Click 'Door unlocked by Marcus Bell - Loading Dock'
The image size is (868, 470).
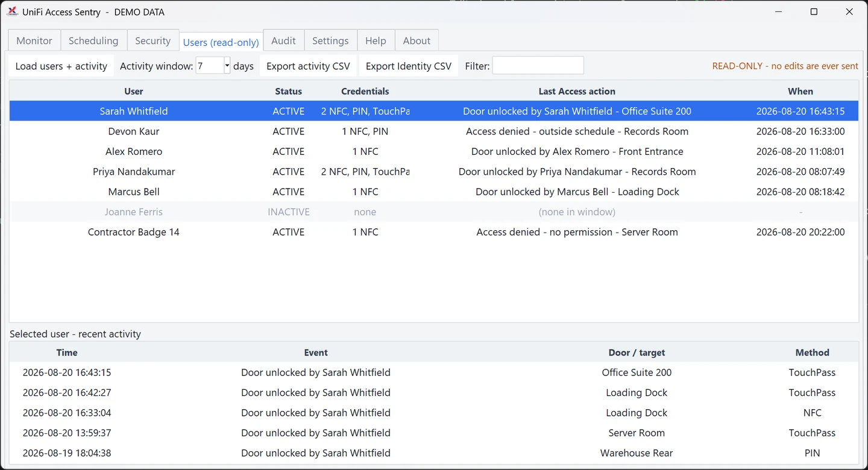tap(577, 192)
